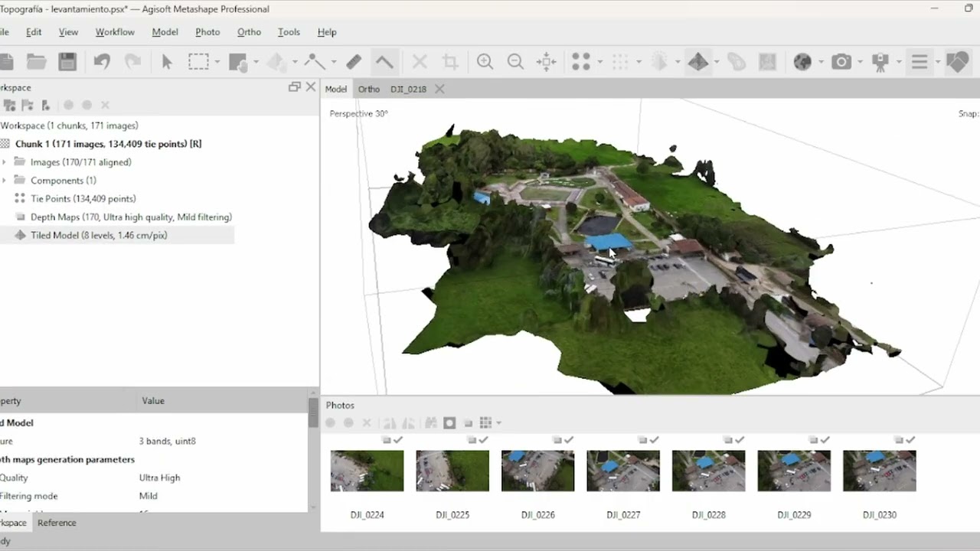This screenshot has height=551, width=980.
Task: Select the Navigation arrow tool
Action: (167, 62)
